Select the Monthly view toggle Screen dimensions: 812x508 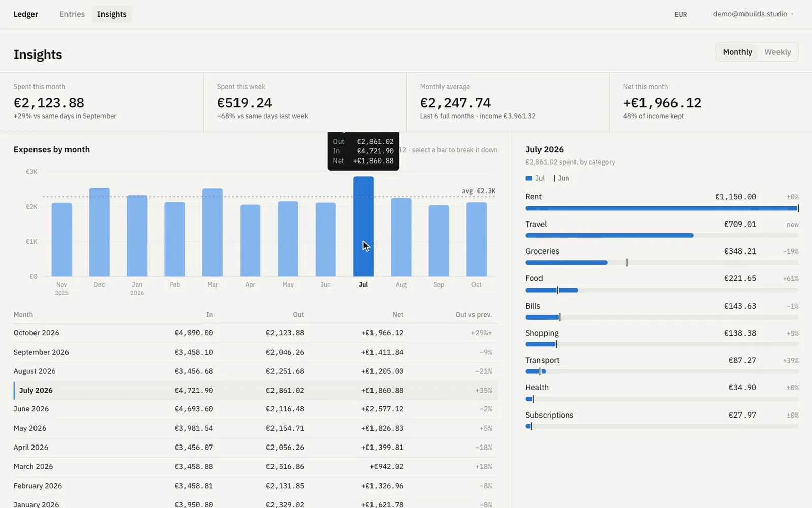(x=737, y=52)
